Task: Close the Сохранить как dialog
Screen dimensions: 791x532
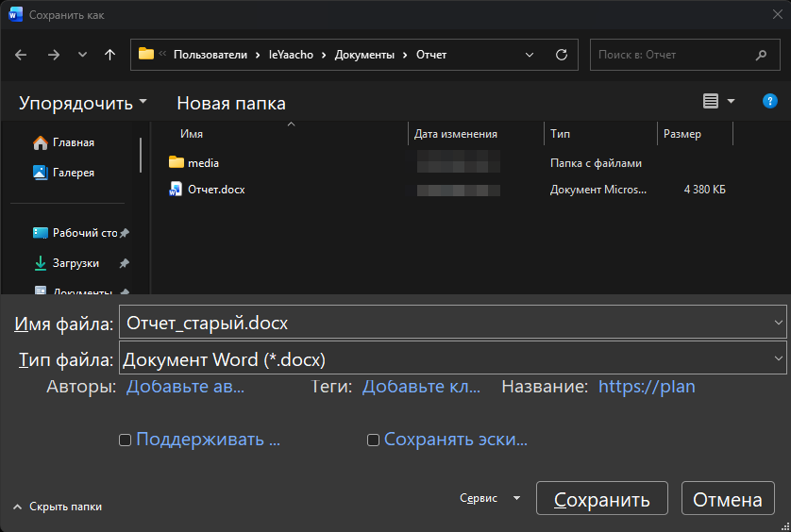Action: click(x=778, y=15)
